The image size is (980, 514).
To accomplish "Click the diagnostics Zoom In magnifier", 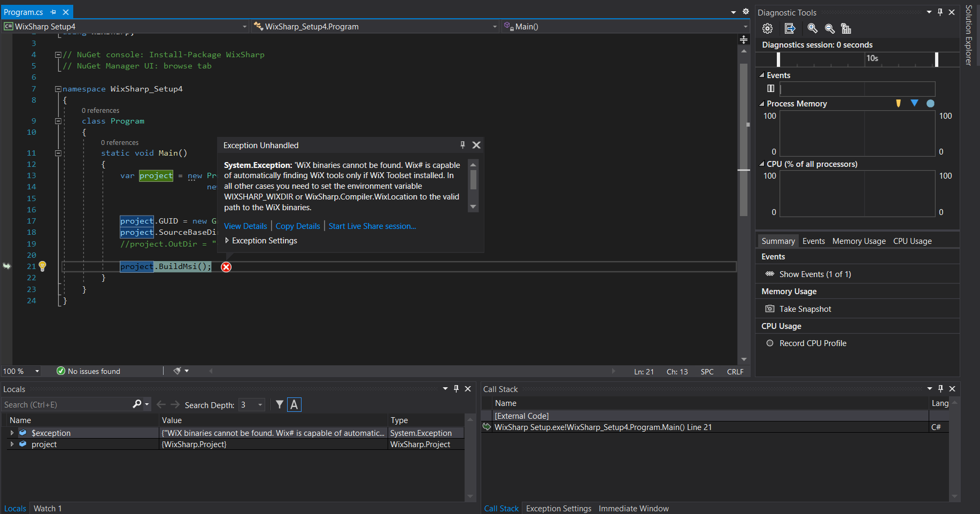I will coord(812,28).
